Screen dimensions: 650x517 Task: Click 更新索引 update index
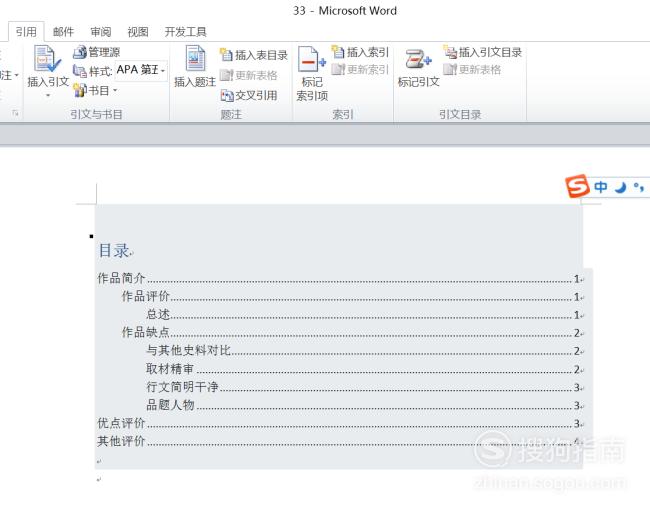[360, 69]
